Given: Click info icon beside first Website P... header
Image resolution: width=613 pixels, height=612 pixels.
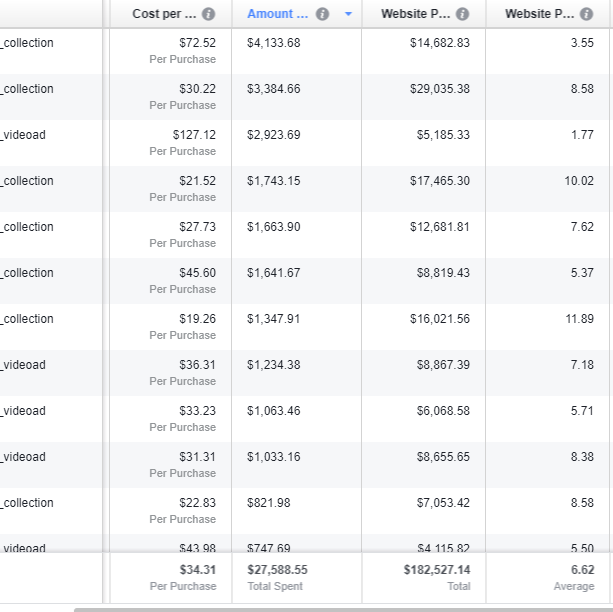Looking at the screenshot, I should tap(462, 14).
